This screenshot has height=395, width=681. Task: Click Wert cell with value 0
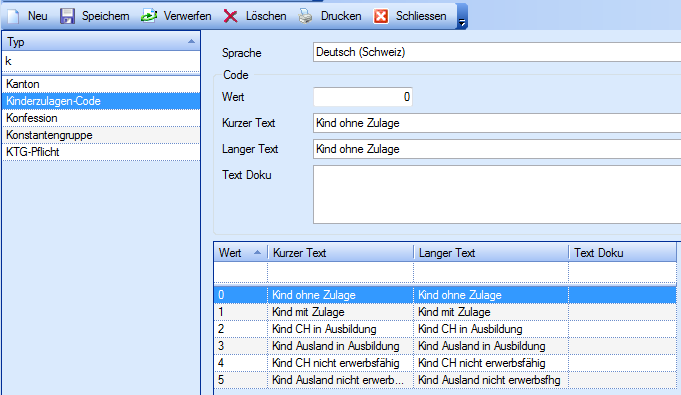coord(241,295)
